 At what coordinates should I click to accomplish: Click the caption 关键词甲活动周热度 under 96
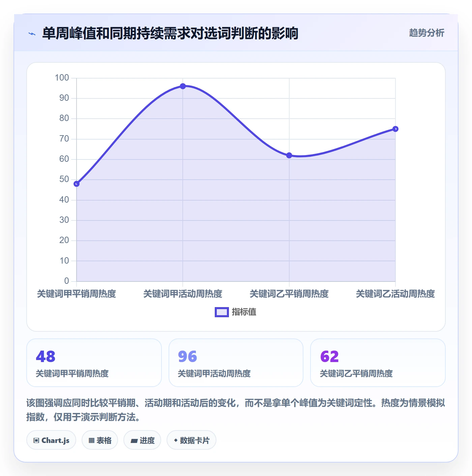[x=214, y=374]
